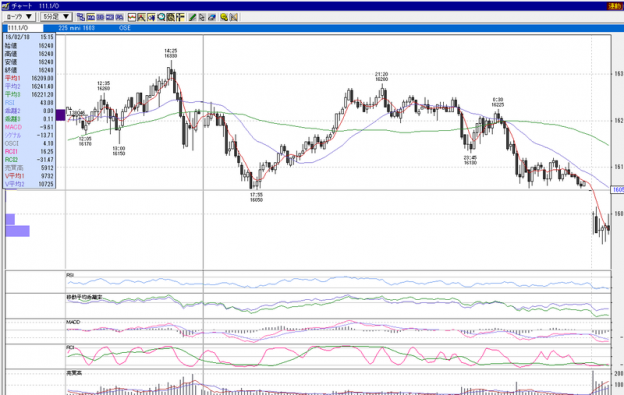This screenshot has width=624, height=395.
Task: Click the red line chart icon
Action: pyautogui.click(x=132, y=17)
